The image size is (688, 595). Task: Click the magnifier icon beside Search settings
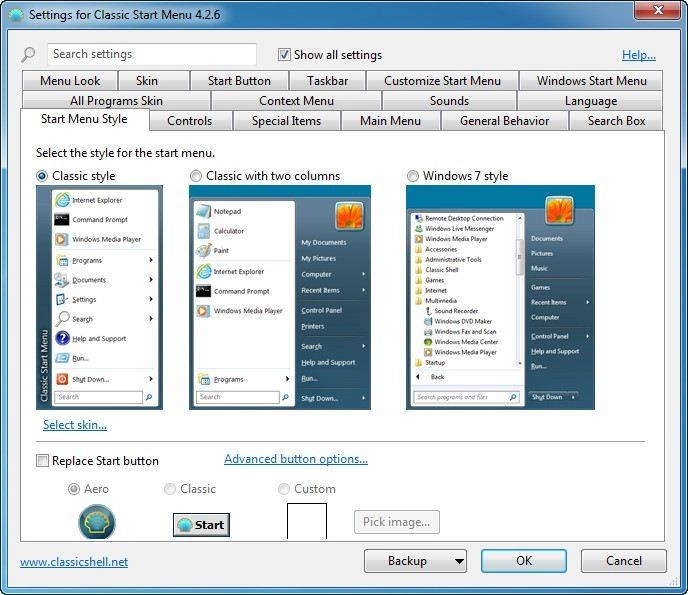[29, 54]
